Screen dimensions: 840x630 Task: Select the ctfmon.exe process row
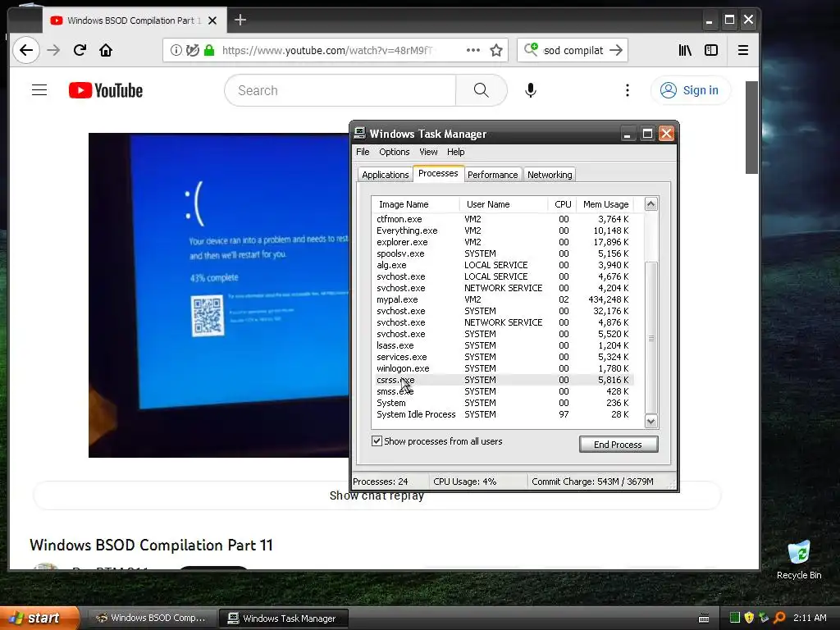[503, 219]
